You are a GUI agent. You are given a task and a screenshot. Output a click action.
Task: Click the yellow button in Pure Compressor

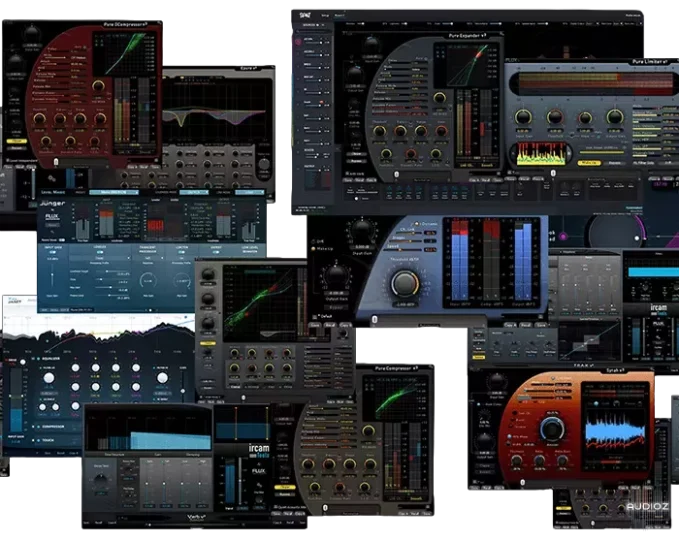click(285, 487)
